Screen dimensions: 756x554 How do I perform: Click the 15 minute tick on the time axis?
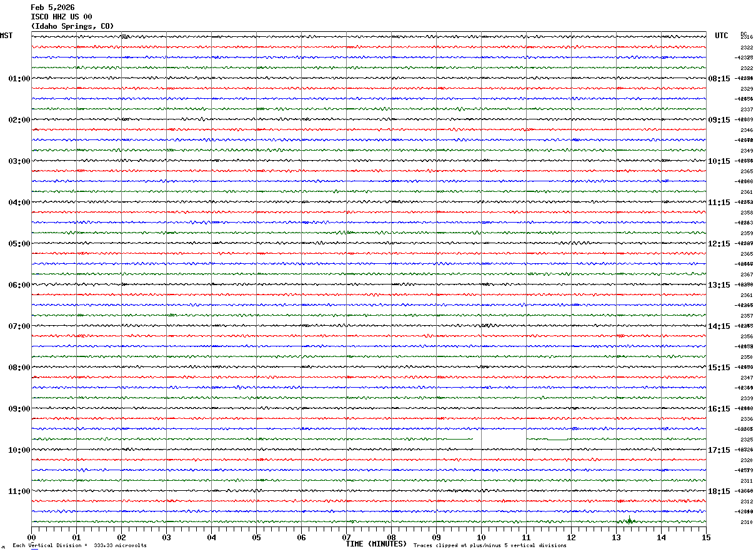click(x=705, y=537)
